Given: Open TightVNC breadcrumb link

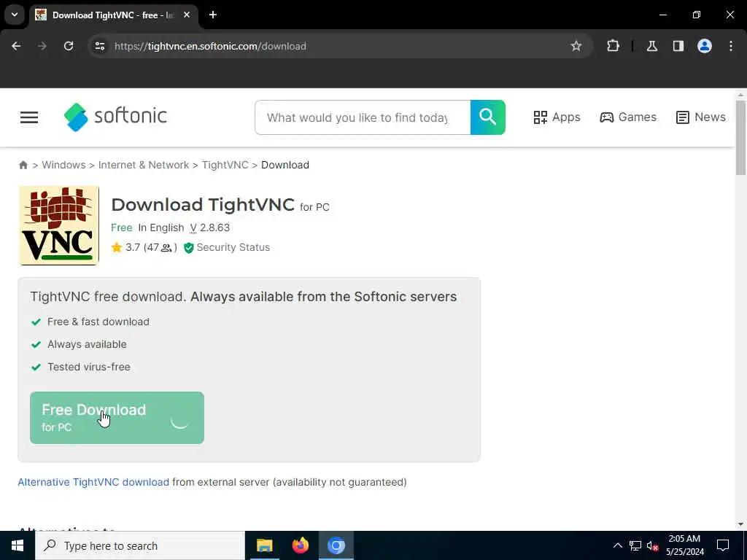Looking at the screenshot, I should (225, 165).
